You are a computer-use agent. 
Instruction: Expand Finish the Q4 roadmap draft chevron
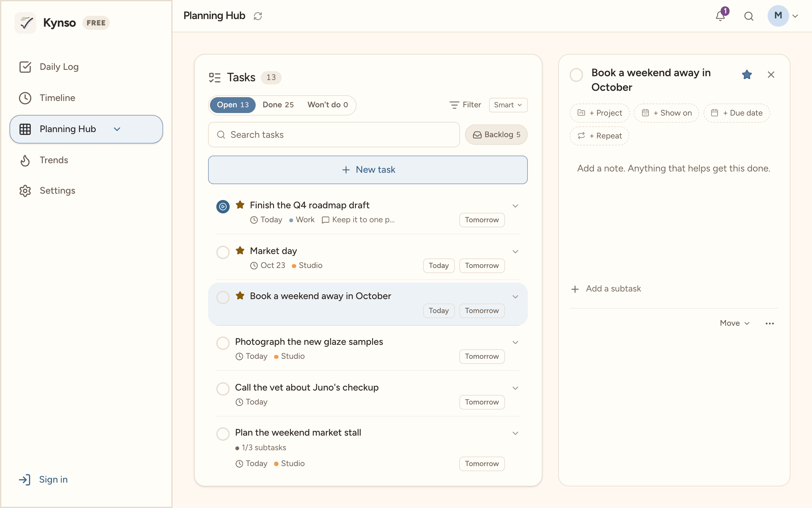(x=515, y=206)
